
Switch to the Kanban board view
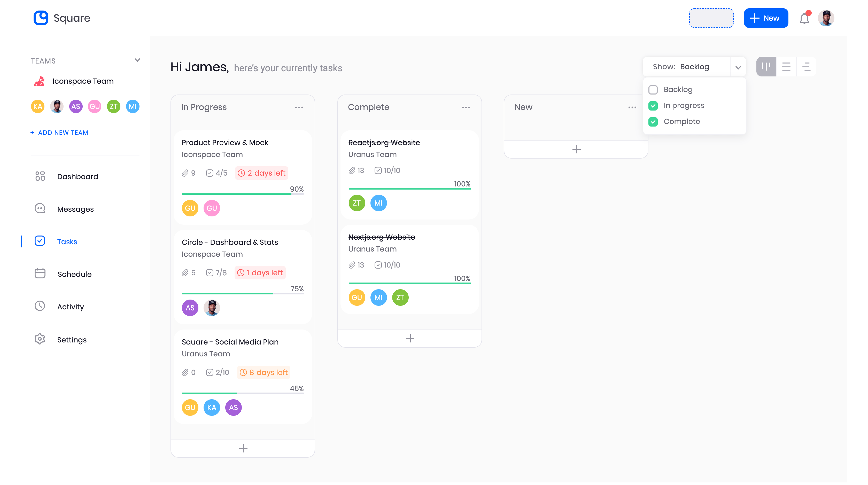point(766,67)
